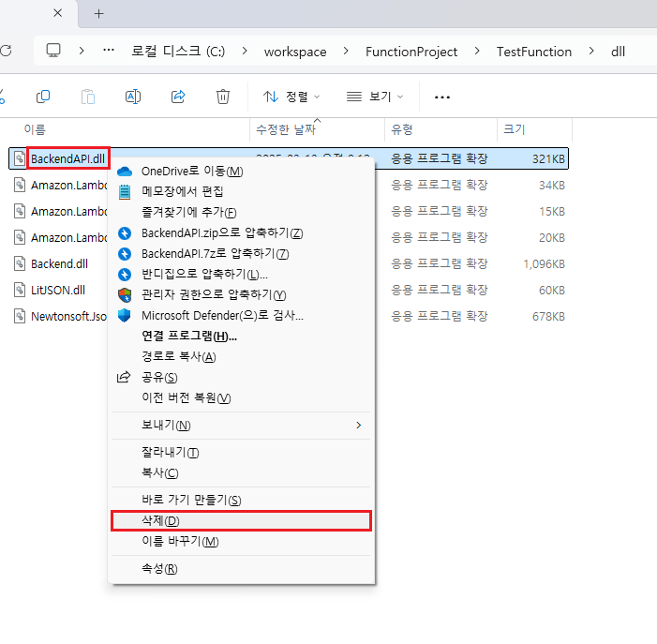
Task: Choose 삭제(D) from context menu
Action: (241, 521)
